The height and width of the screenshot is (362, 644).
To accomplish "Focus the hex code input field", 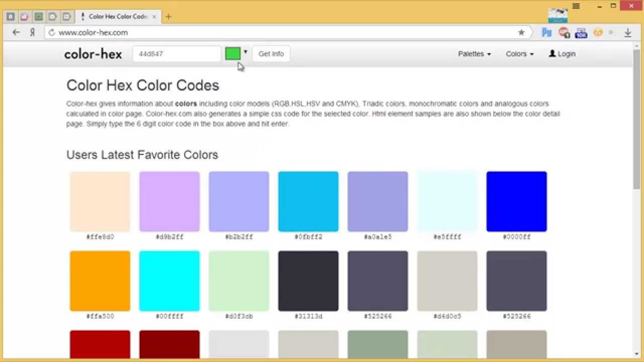I will [x=177, y=54].
